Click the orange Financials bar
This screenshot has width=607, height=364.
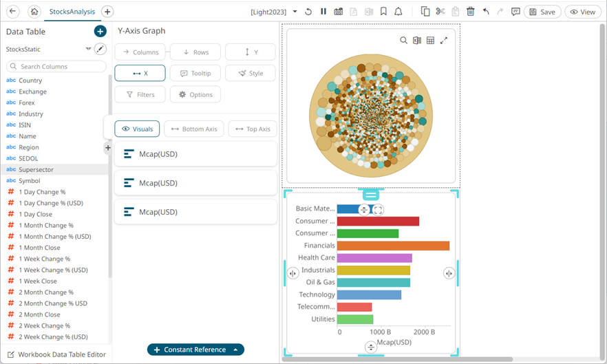[392, 246]
